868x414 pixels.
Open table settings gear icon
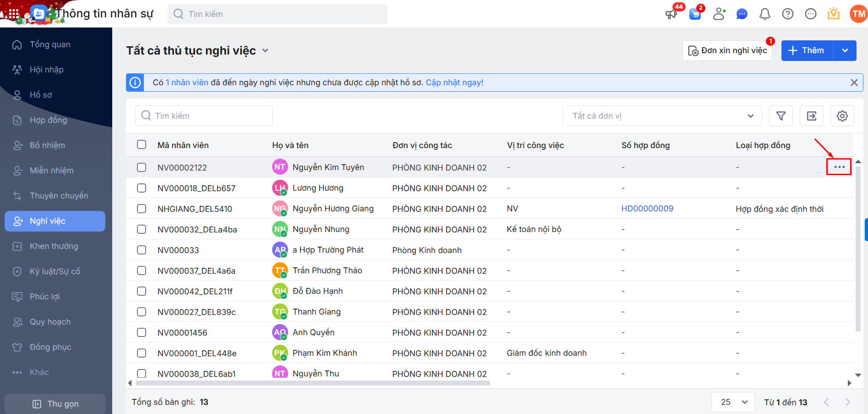click(842, 116)
